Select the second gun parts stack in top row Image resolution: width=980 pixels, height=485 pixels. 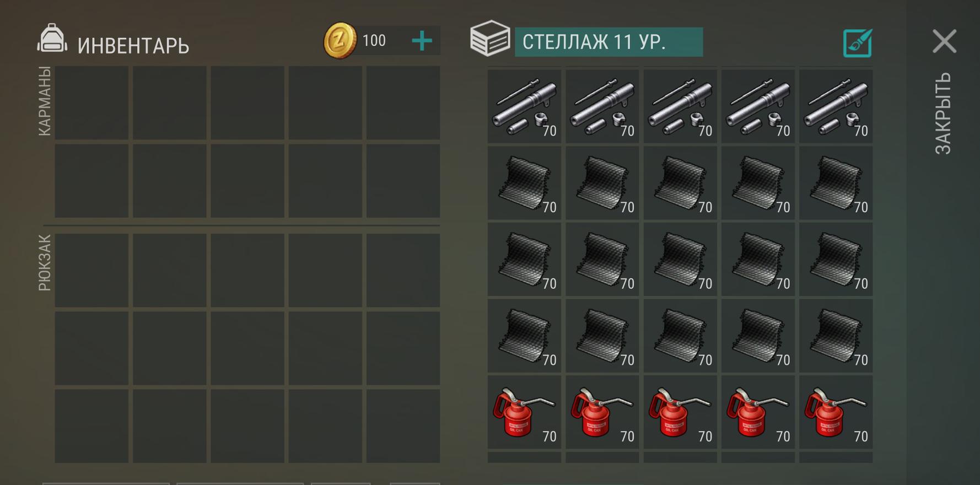[x=602, y=106]
